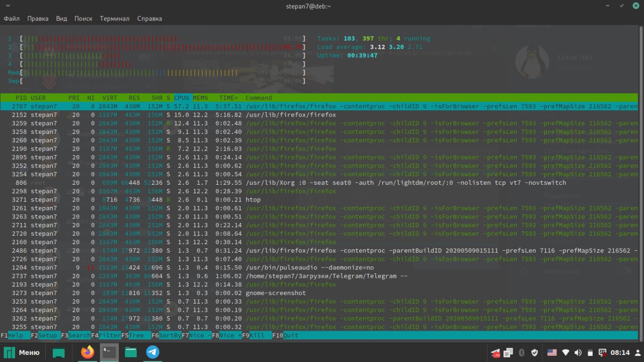Viewport: 644px width, 362px height.
Task: Click F4 Filter in htop footer
Action: coord(106,335)
